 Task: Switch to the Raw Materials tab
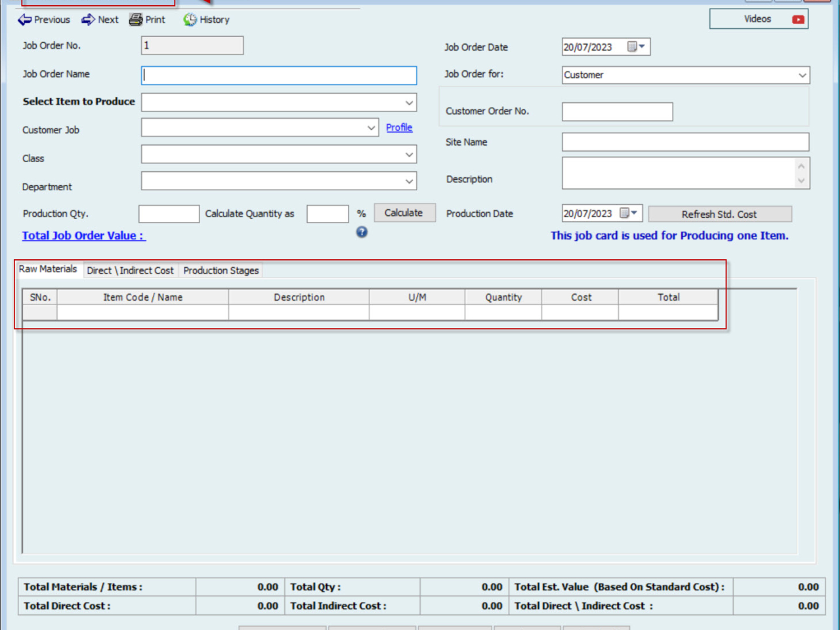pyautogui.click(x=48, y=269)
